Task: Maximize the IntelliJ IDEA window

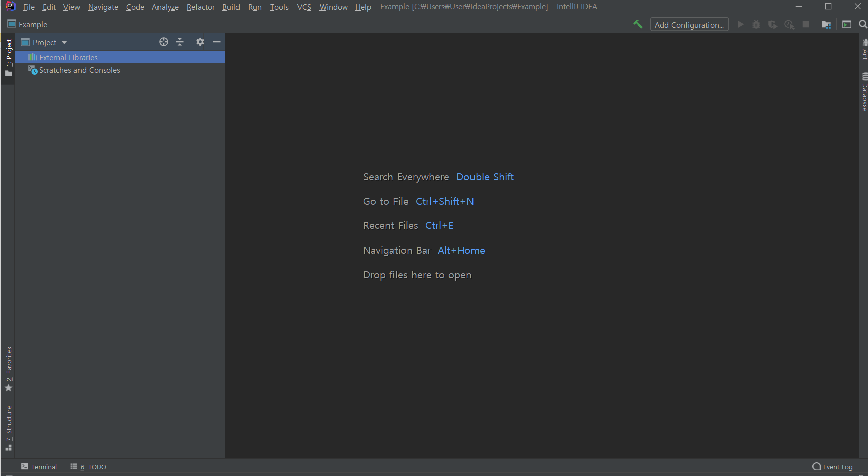Action: tap(828, 6)
